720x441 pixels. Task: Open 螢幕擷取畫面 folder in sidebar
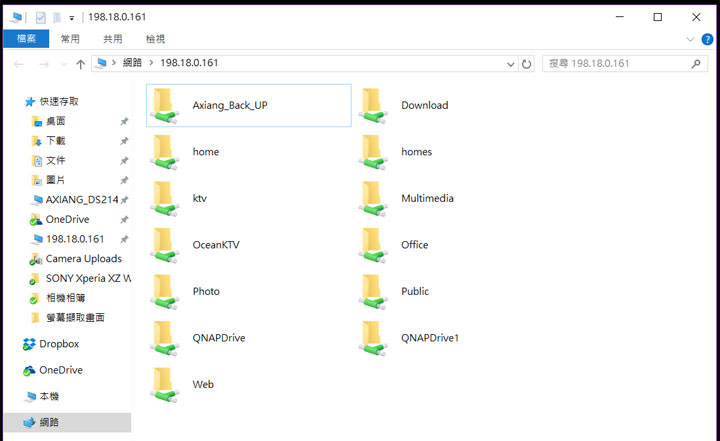(75, 318)
